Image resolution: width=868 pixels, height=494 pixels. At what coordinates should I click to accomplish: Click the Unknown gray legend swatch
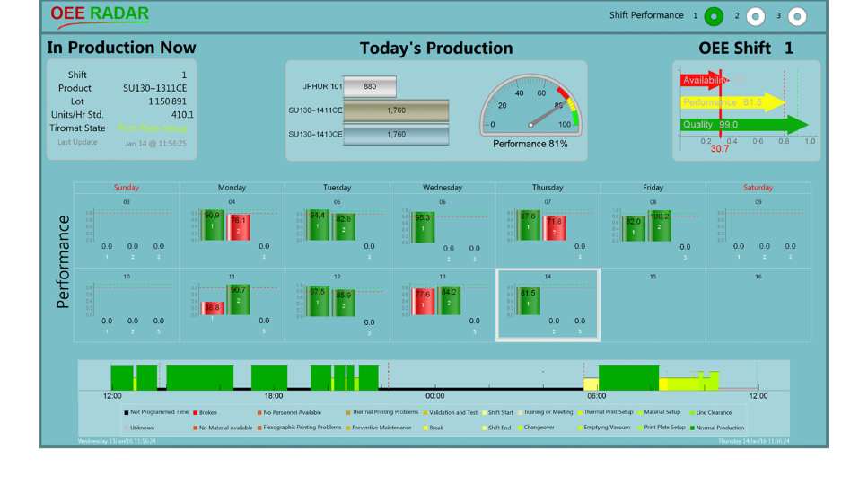[127, 428]
